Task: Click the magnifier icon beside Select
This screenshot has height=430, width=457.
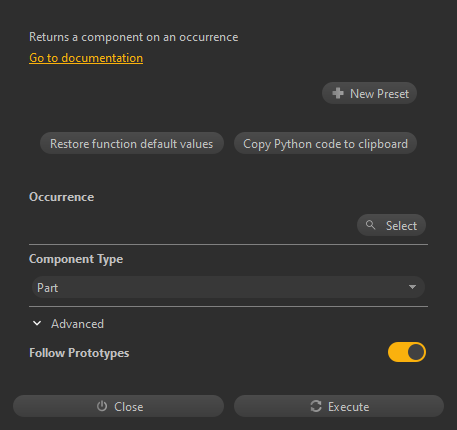Action: pos(370,225)
